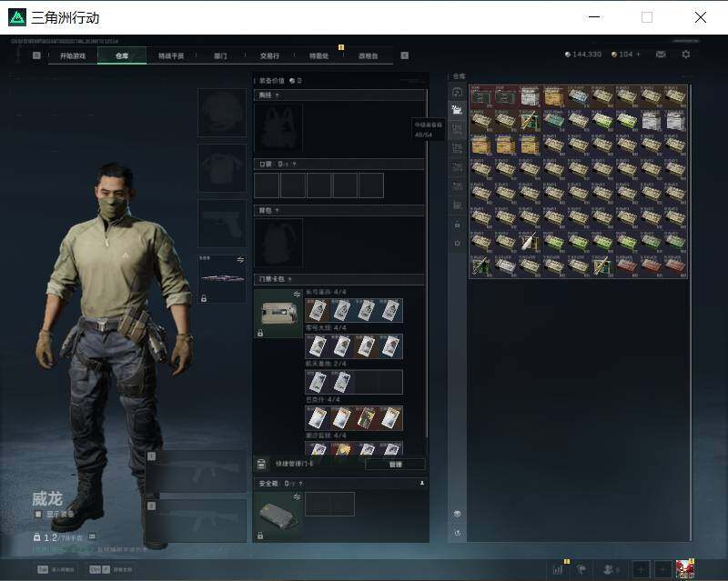Screen dimensions: 728x581
Task: Click the second plus button in bottom bar
Action: click(663, 569)
